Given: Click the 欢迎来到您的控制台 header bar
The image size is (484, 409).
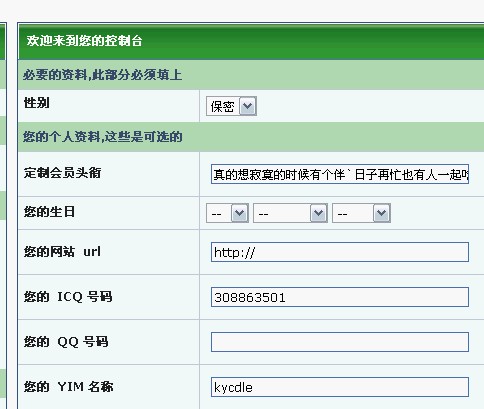Looking at the screenshot, I should pos(251,41).
